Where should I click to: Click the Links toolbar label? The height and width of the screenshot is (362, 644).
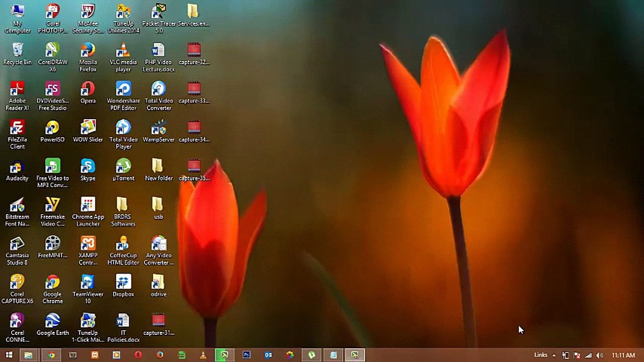(x=541, y=355)
